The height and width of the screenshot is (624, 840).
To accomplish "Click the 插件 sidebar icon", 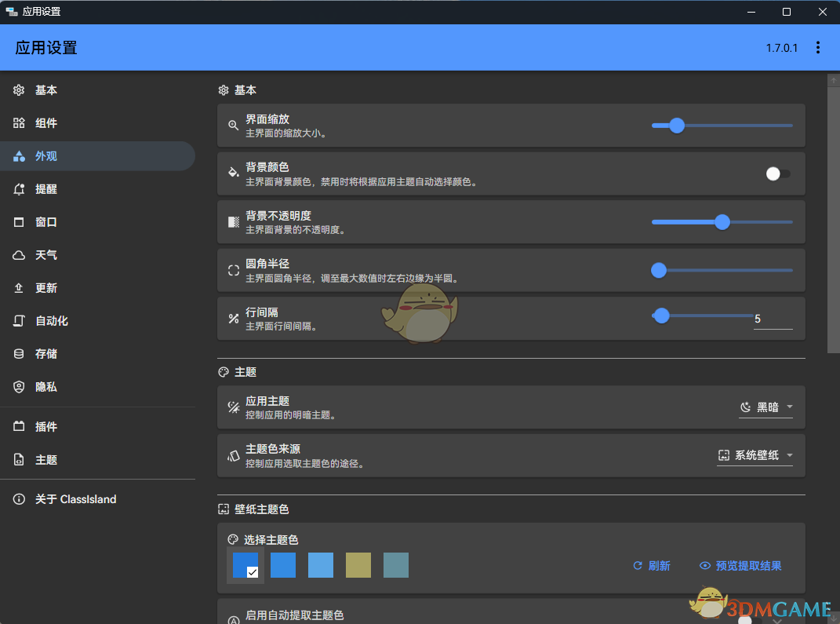I will click(18, 426).
